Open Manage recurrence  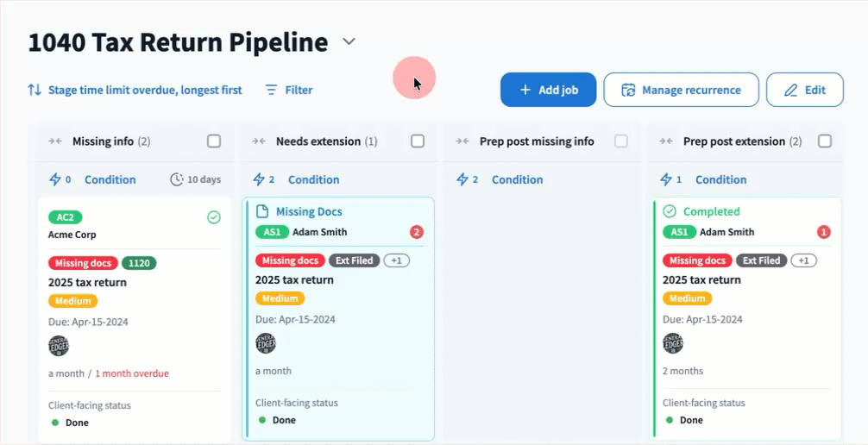(x=681, y=90)
